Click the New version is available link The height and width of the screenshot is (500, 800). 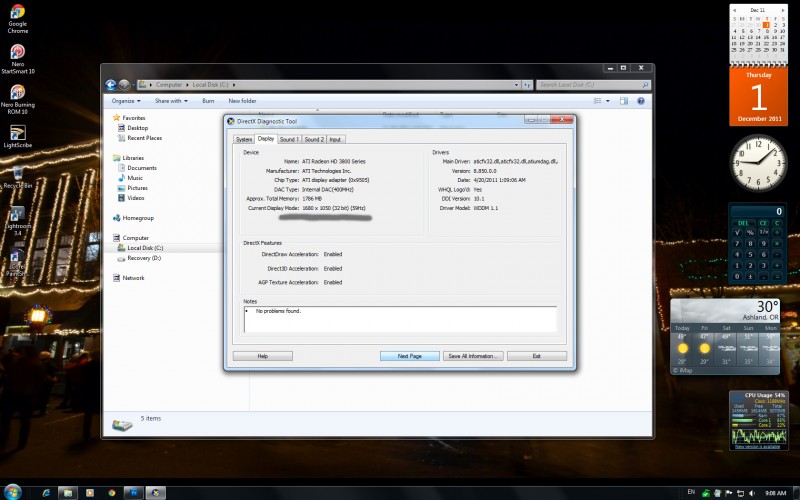[x=757, y=446]
